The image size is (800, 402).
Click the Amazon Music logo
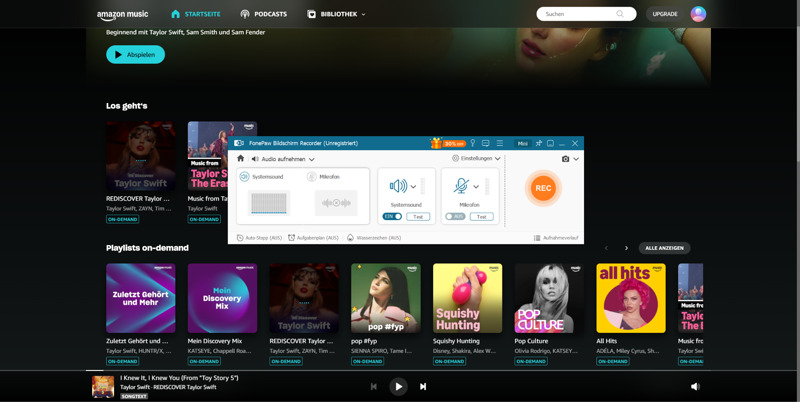tap(122, 15)
